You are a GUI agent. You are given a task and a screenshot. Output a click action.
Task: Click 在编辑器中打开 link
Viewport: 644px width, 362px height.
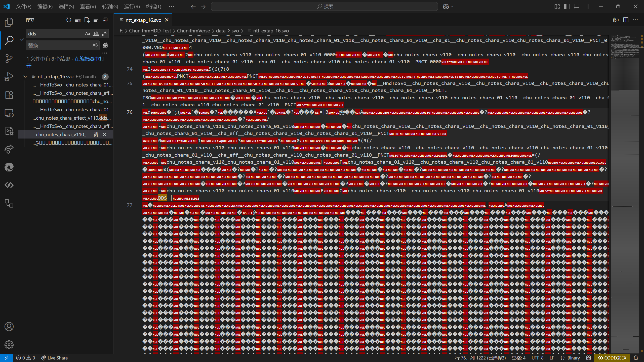click(x=89, y=59)
